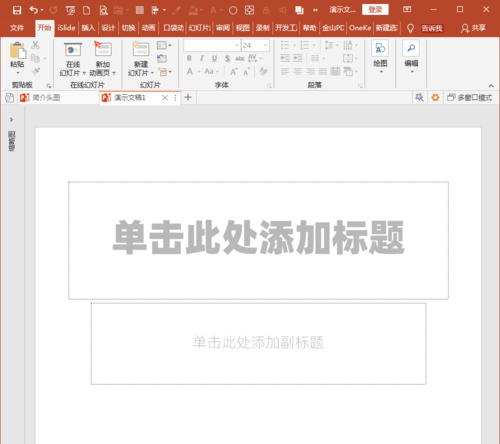Viewport: 500px width, 444px height.
Task: Click the purple magic wand icon
Action: 419,98
